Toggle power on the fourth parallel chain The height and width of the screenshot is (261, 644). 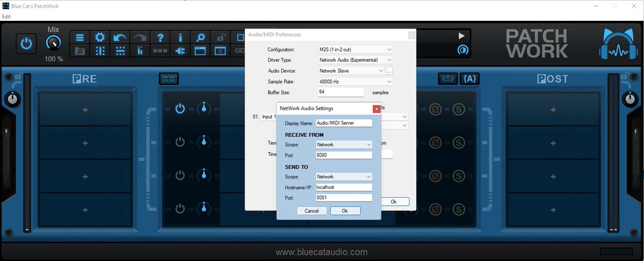click(x=180, y=208)
